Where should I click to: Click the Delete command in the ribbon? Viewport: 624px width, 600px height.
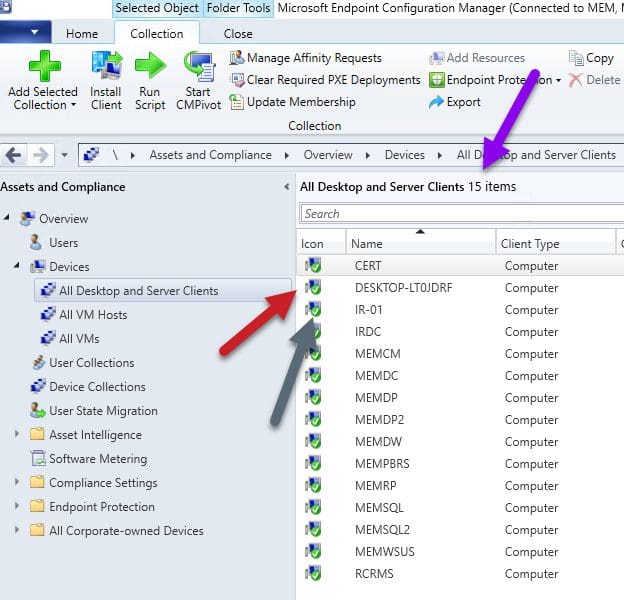[595, 80]
